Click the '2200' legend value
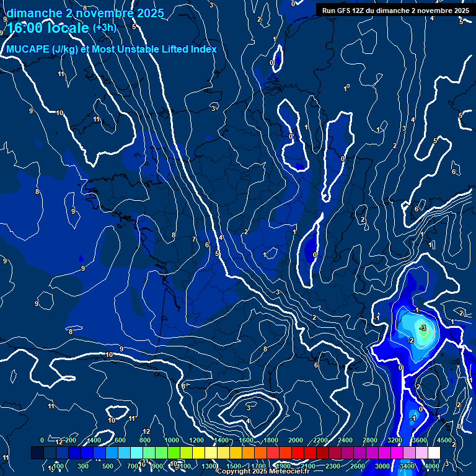Screen dimensions: 476x476 click(320, 440)
